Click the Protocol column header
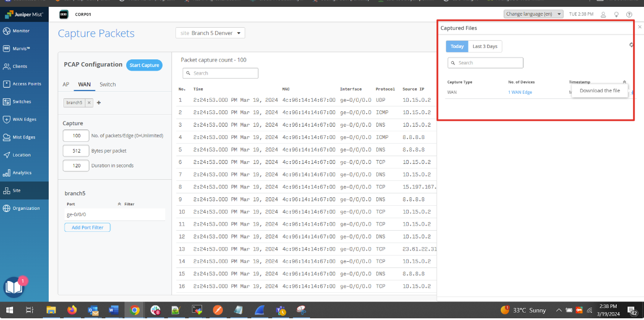Screen dimensions: 644x320 (385, 89)
